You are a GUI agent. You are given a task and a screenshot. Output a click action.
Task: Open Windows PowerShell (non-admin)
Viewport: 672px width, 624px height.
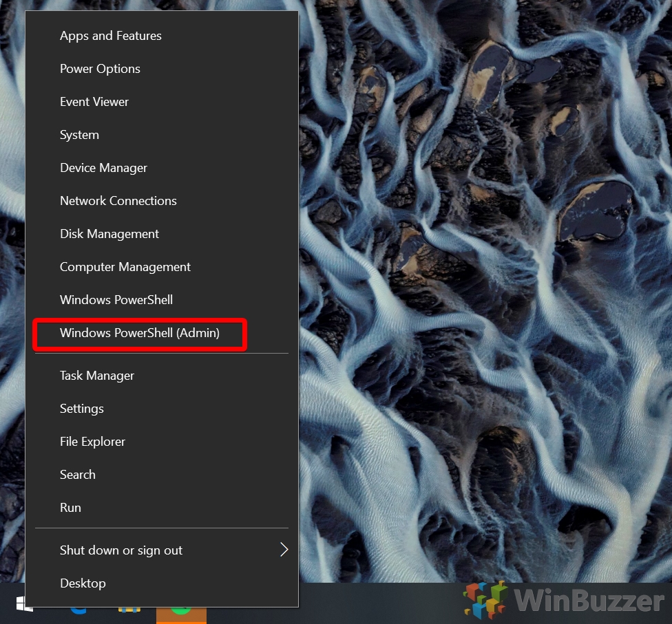point(162,299)
